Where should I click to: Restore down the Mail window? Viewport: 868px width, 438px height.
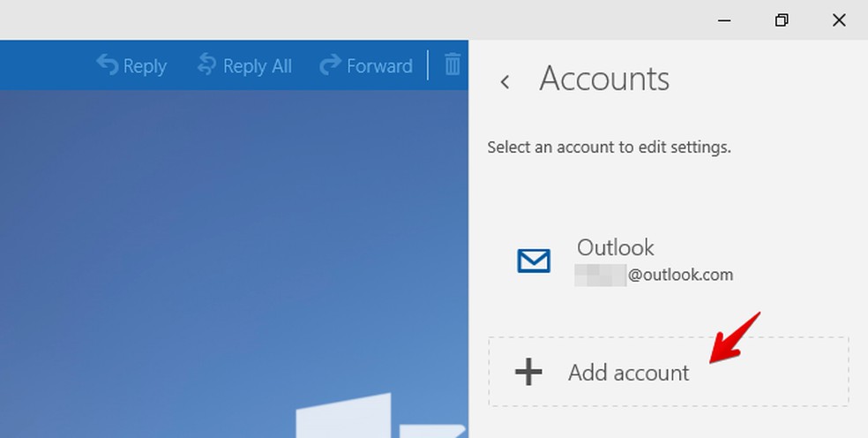click(782, 19)
